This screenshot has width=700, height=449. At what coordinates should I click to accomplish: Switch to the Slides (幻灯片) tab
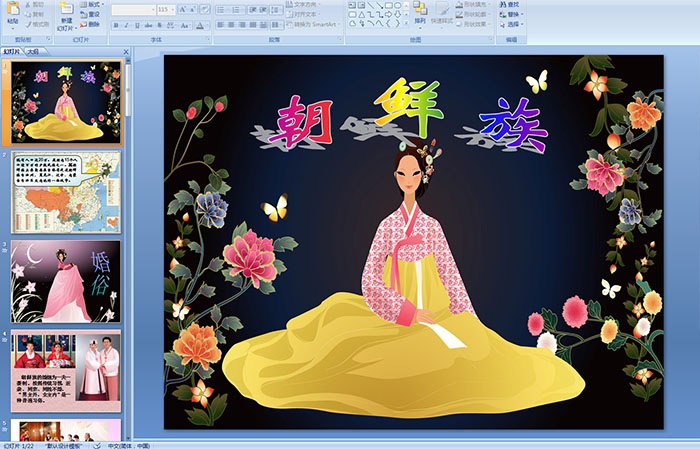coord(11,51)
